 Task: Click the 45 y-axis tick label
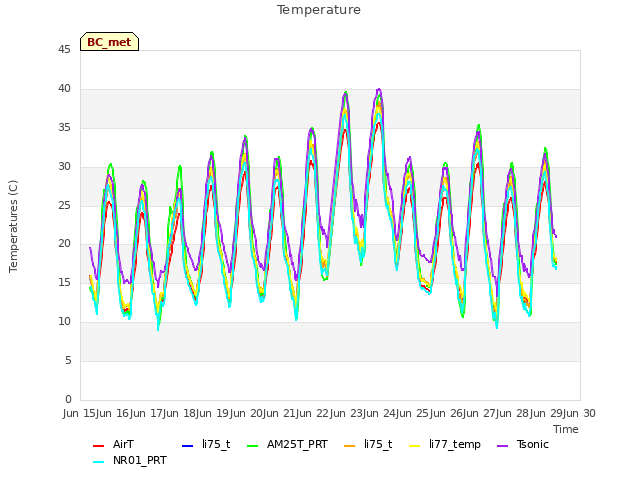64,49
